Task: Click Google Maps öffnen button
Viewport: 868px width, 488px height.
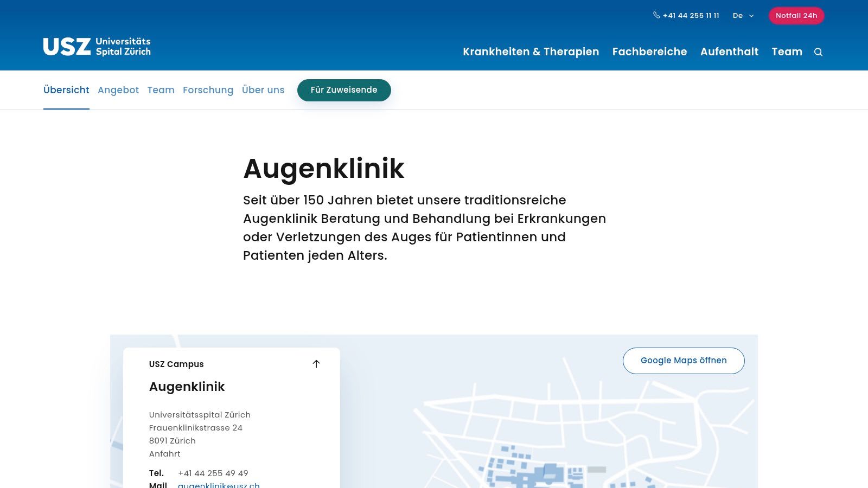Action: [684, 361]
